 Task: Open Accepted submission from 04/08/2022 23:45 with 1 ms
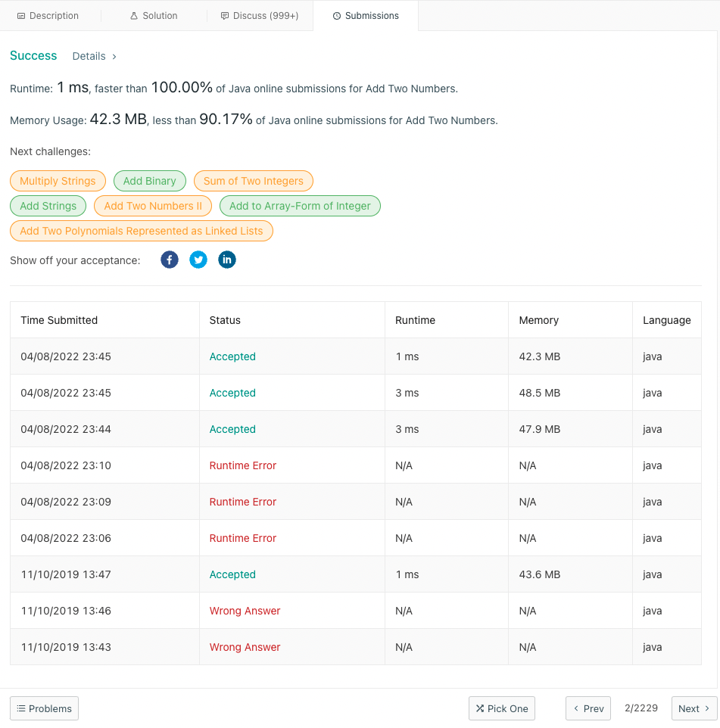pos(232,356)
